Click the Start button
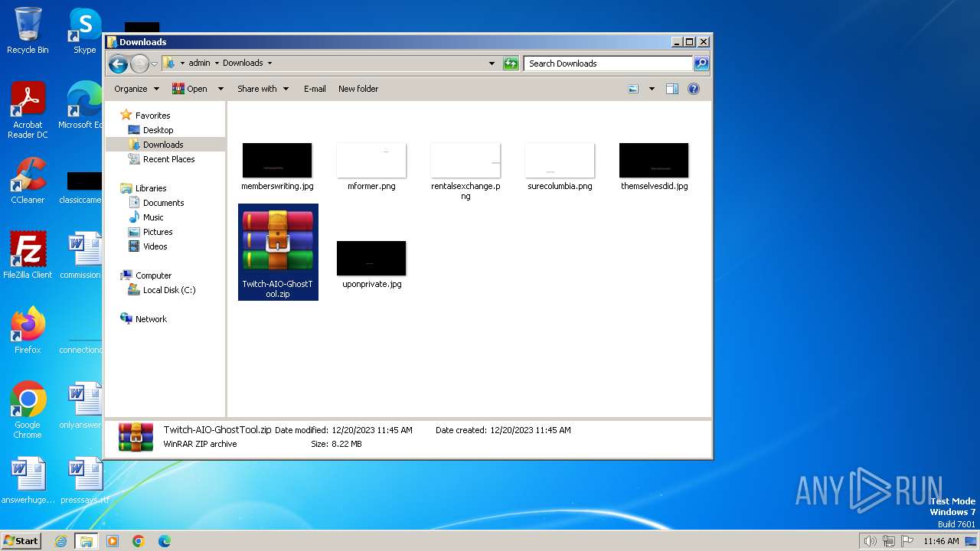 click(x=21, y=540)
